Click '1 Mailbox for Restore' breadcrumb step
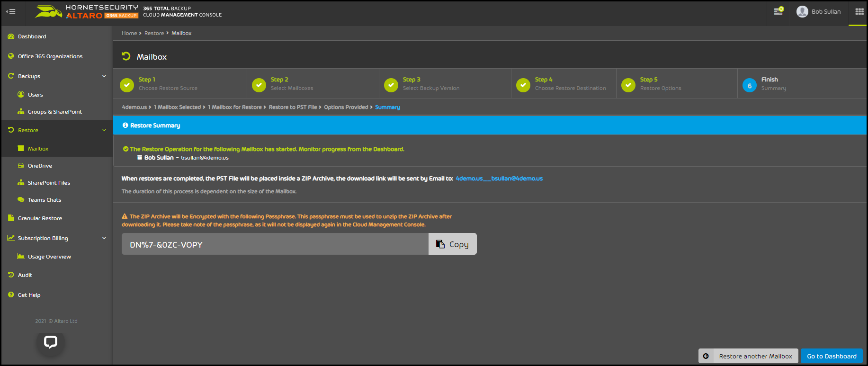Screen dimensions: 868x366 pos(235,107)
